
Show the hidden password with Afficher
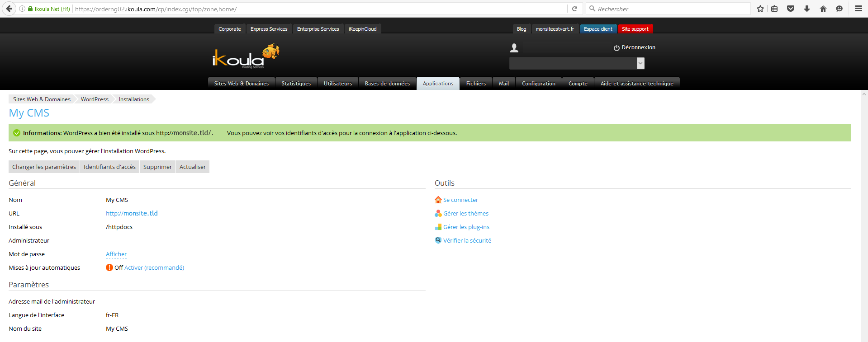[116, 254]
